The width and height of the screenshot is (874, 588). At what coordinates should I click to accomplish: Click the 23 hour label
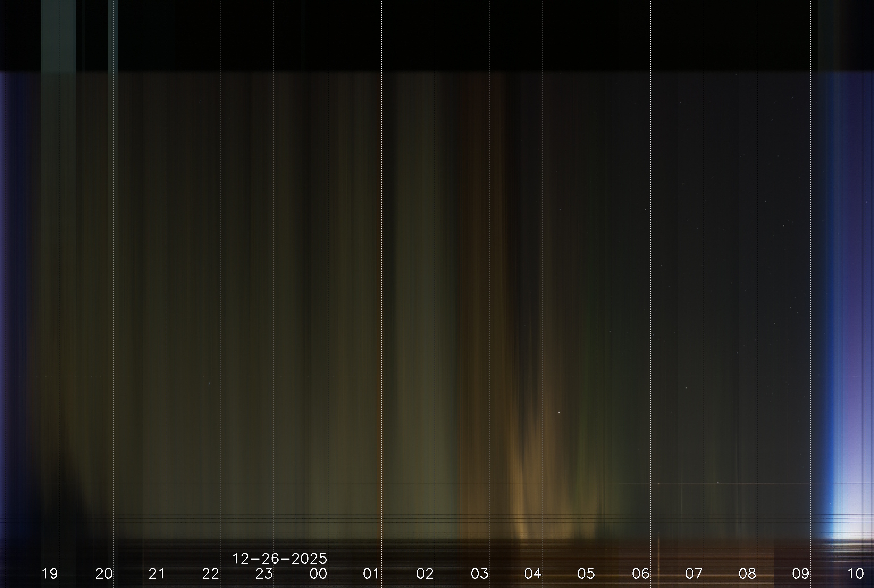pyautogui.click(x=264, y=573)
